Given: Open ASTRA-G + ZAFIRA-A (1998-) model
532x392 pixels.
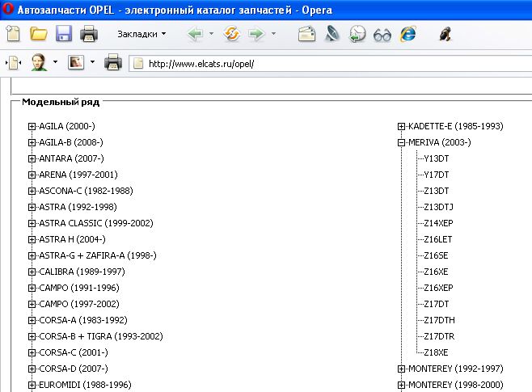Looking at the screenshot, I should [x=98, y=255].
